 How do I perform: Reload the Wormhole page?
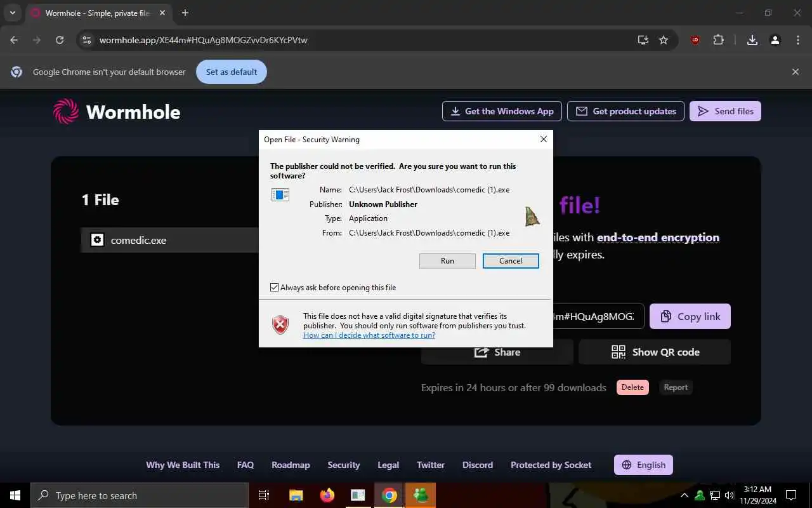pos(60,40)
